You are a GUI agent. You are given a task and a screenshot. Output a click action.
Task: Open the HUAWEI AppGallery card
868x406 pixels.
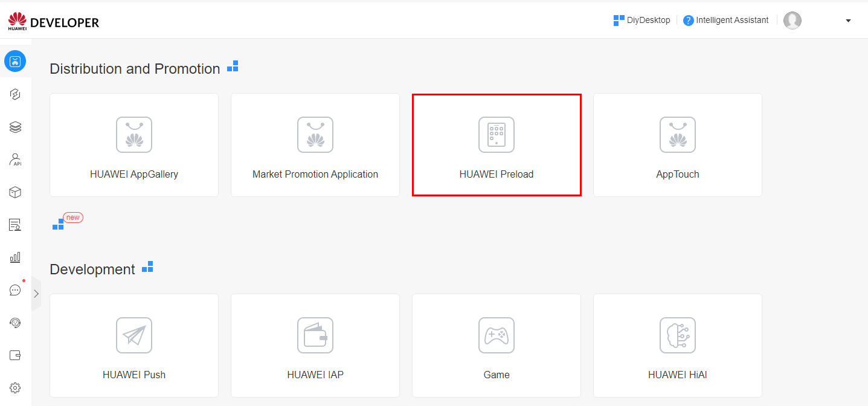click(x=134, y=145)
